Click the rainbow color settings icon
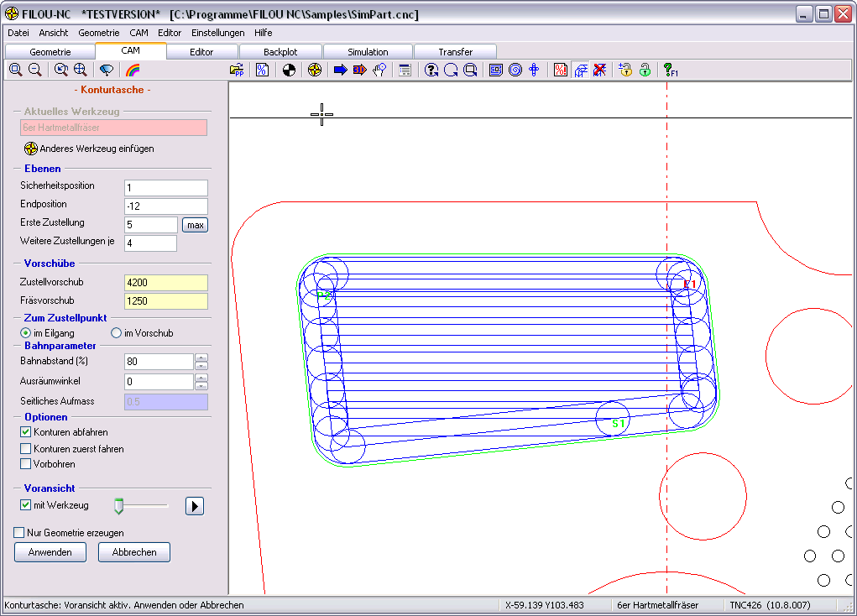This screenshot has width=857, height=616. point(133,70)
